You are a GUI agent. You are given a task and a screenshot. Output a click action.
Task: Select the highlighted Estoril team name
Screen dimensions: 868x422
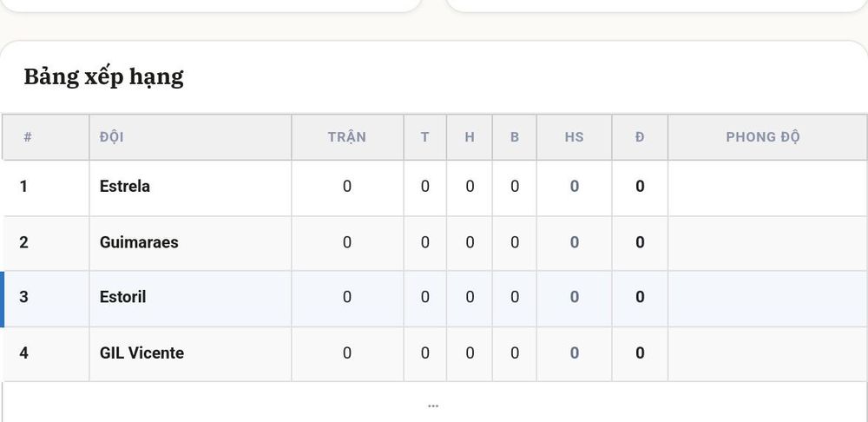point(123,297)
